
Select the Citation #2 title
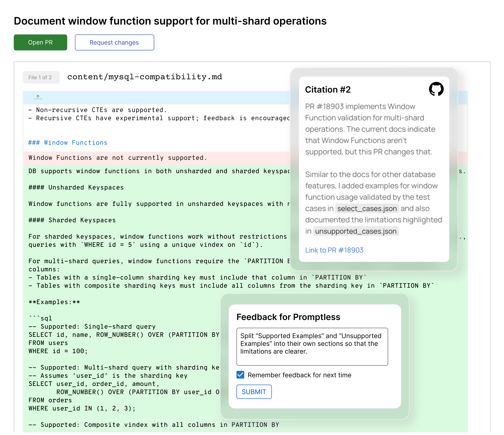click(328, 89)
